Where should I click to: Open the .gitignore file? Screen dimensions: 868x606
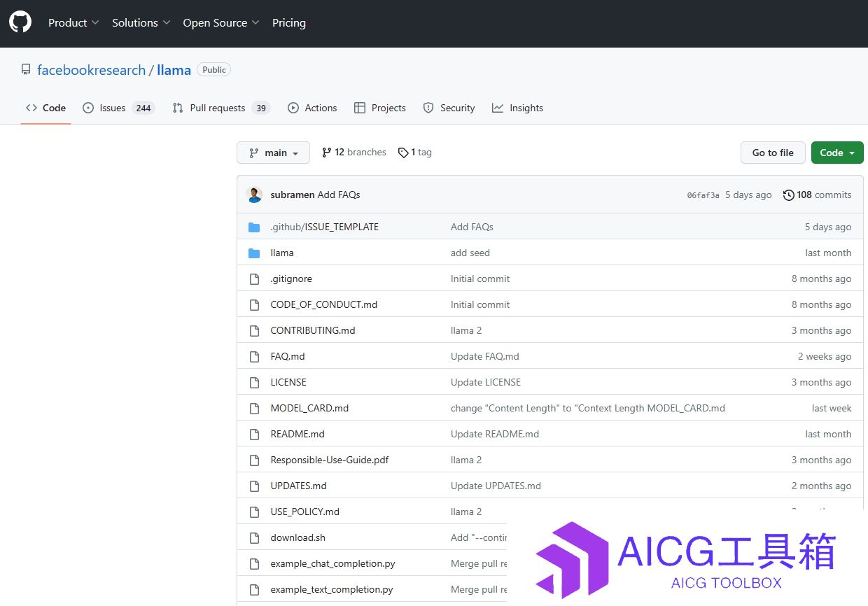291,279
